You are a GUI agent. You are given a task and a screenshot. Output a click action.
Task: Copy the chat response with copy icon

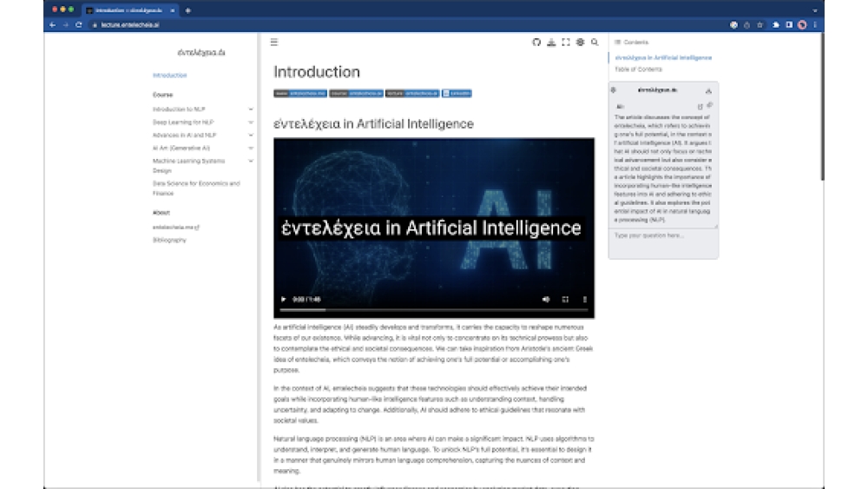click(710, 105)
